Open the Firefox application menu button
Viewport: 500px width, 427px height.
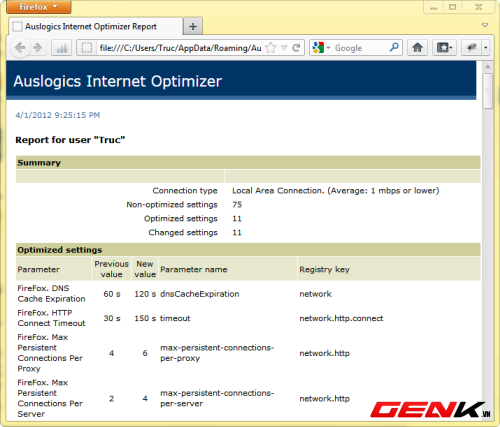point(39,7)
